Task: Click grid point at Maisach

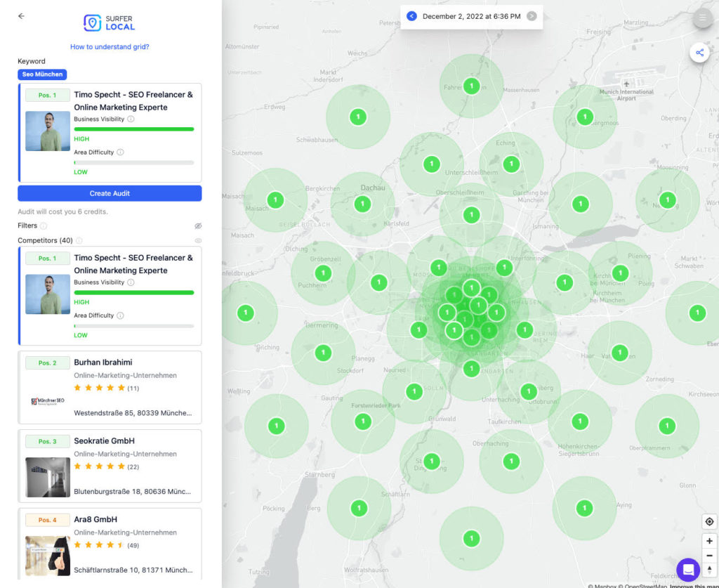Action: (275, 200)
